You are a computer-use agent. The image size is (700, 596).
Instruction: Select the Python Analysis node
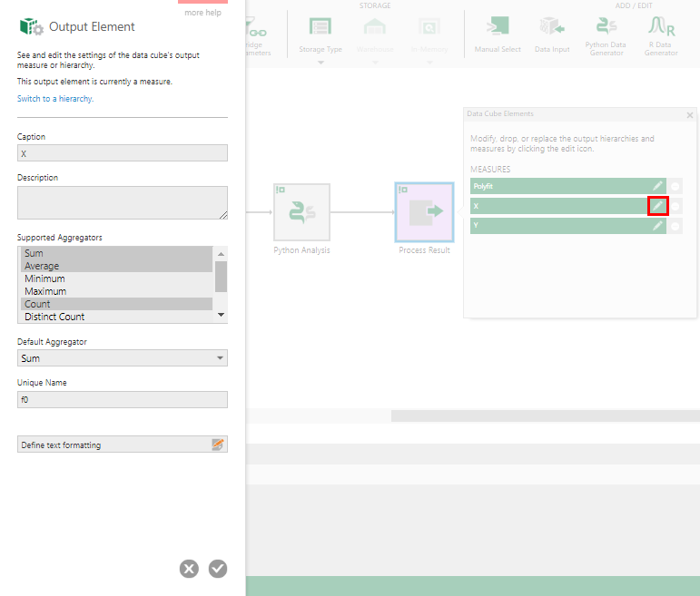coord(301,212)
